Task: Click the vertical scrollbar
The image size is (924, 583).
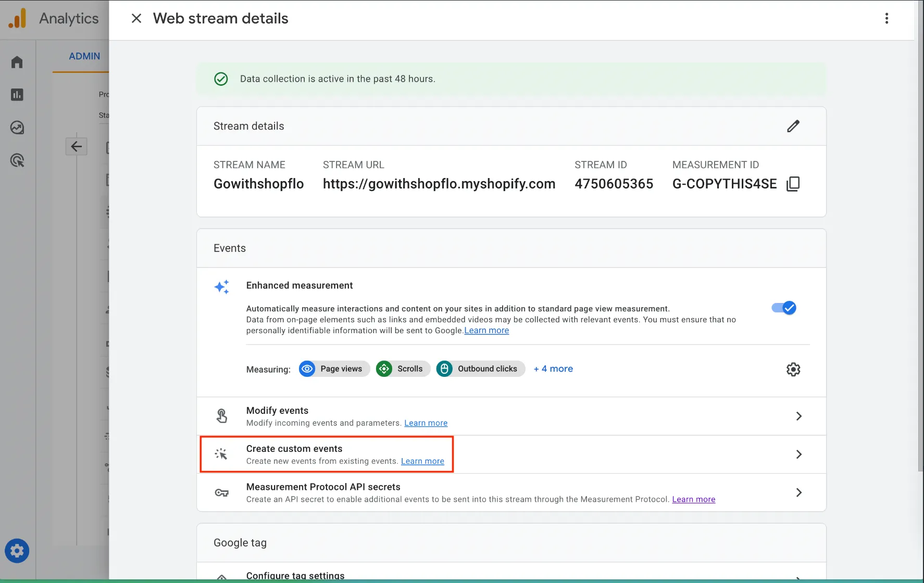Action: 920,235
